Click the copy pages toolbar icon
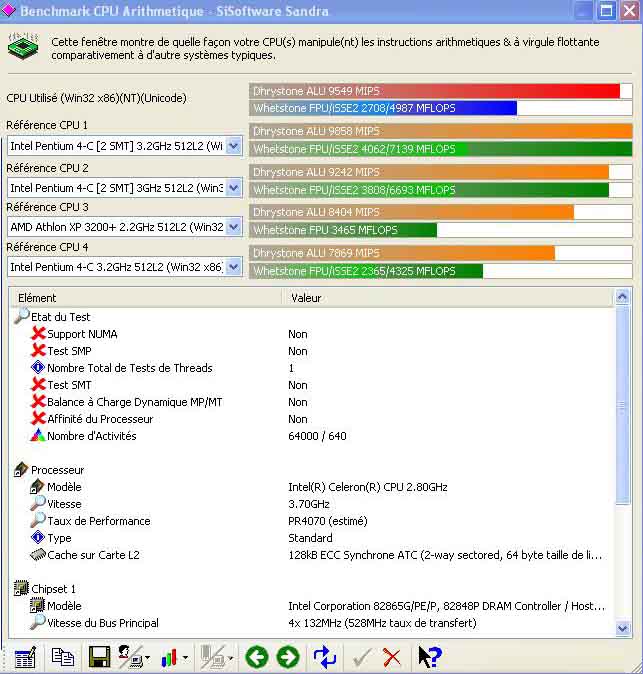Image resolution: width=643 pixels, height=674 pixels. [63, 657]
